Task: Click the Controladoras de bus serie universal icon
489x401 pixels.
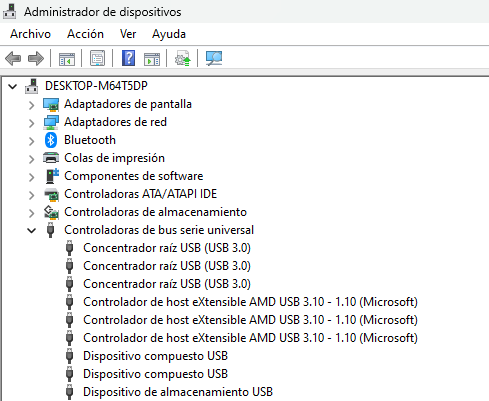Action: [x=50, y=230]
